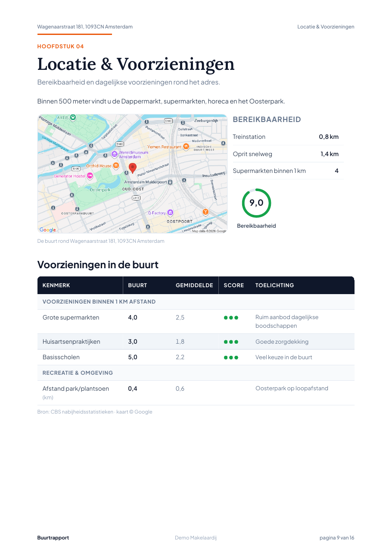The width and height of the screenshot is (392, 555).
Task: Click the TOELICHTING column header
Action: [x=275, y=285]
